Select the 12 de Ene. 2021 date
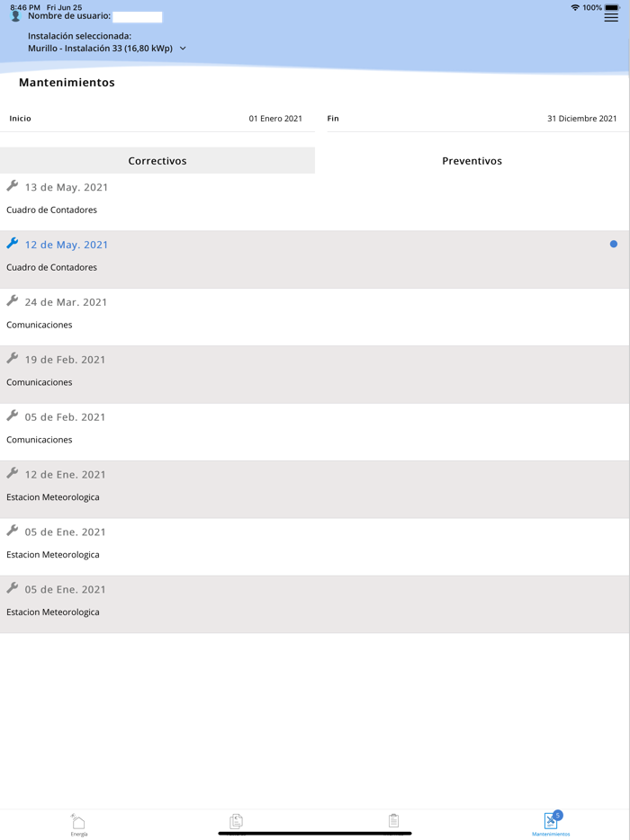The image size is (630, 840). pos(65,474)
